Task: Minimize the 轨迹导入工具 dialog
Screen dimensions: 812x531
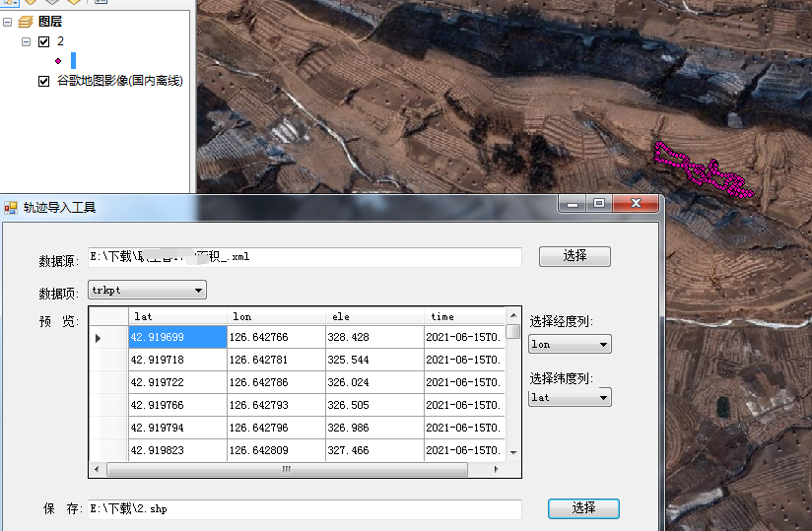Action: click(x=571, y=203)
